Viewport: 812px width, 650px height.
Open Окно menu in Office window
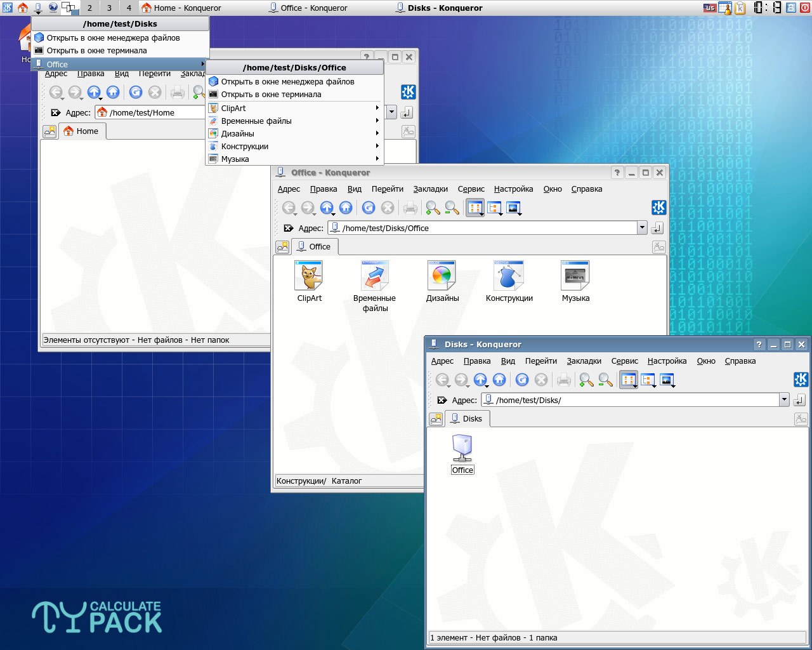pyautogui.click(x=553, y=189)
